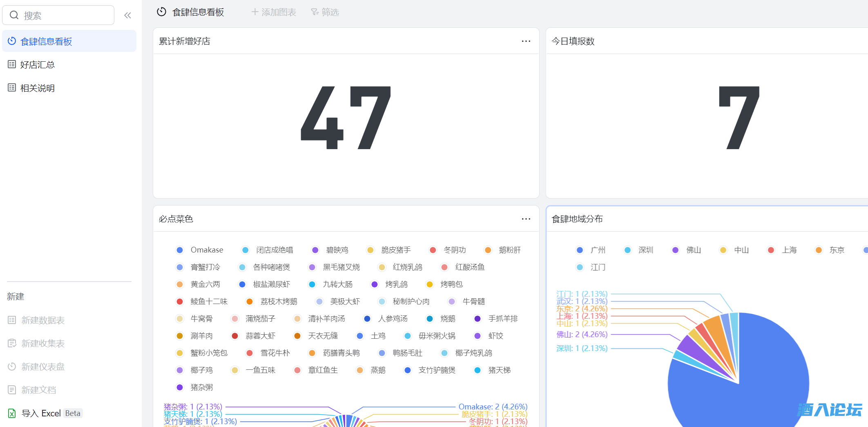Focus the 搜索 search input field

coord(65,16)
